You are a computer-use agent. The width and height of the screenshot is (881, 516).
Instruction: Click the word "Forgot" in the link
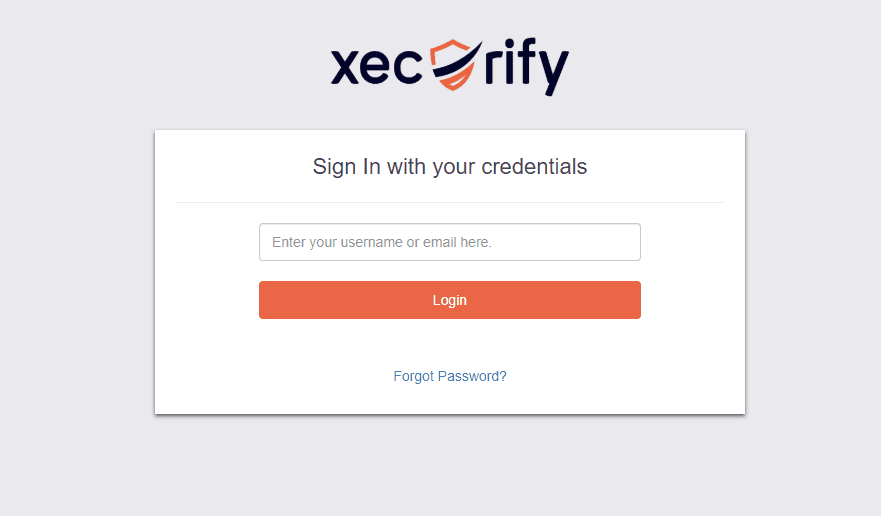[x=414, y=376]
